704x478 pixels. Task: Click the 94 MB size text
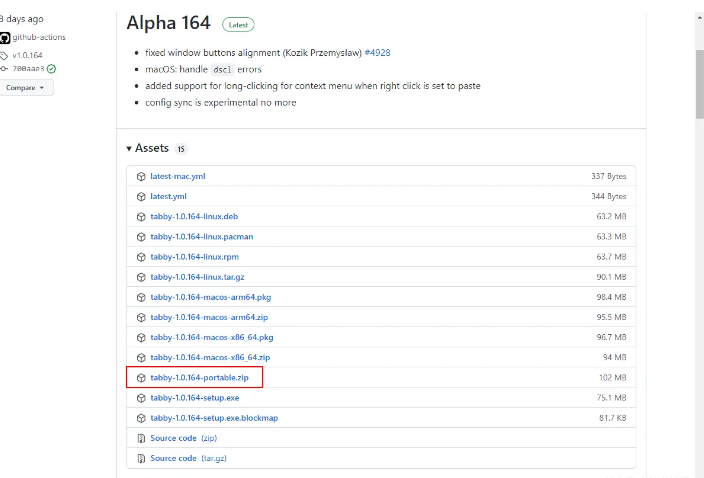pos(614,357)
